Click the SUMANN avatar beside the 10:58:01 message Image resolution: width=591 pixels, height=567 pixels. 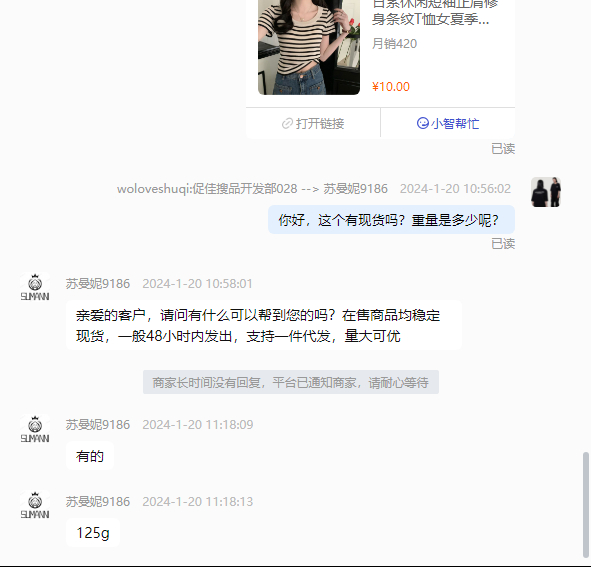point(35,287)
